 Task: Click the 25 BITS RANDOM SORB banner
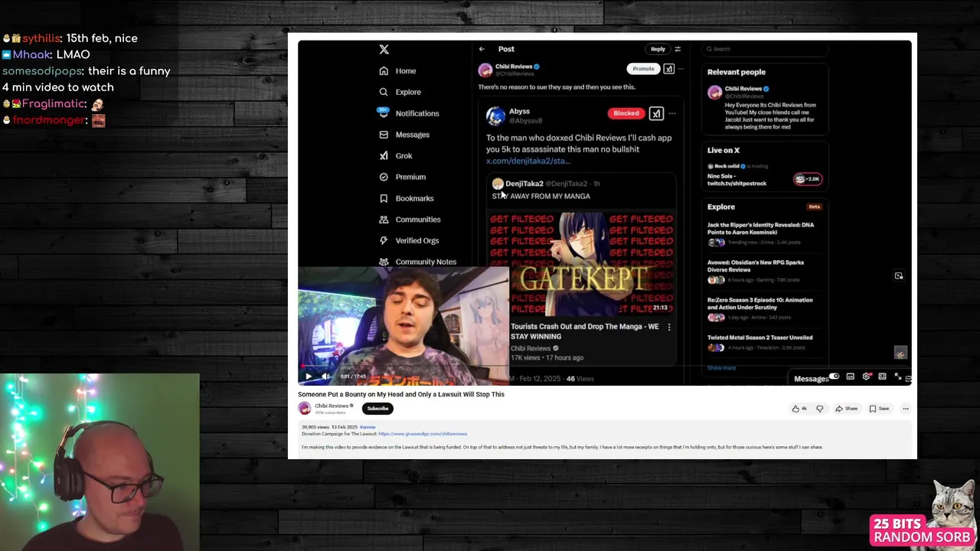(x=923, y=530)
